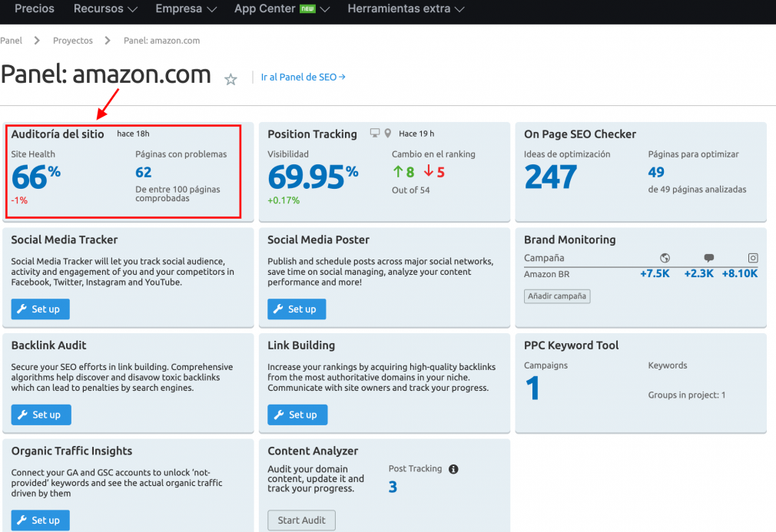
Task: Click the Organic Traffic Insights title
Action: (x=71, y=451)
